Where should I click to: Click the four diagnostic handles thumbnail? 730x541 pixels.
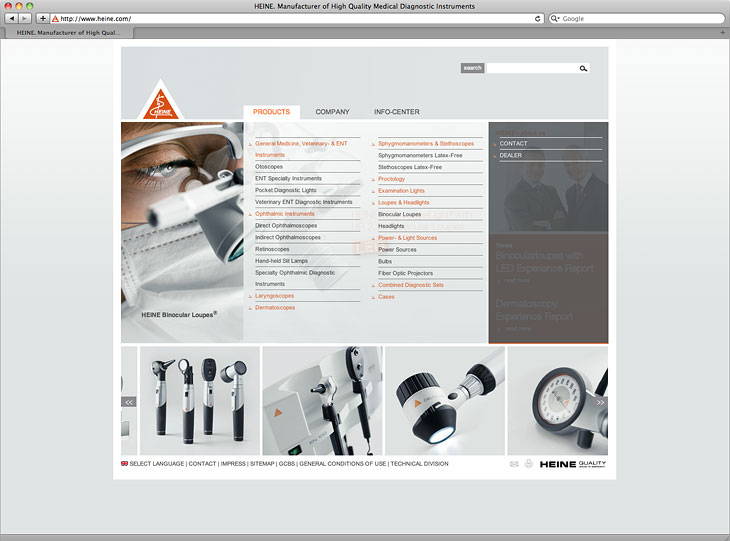tap(200, 400)
